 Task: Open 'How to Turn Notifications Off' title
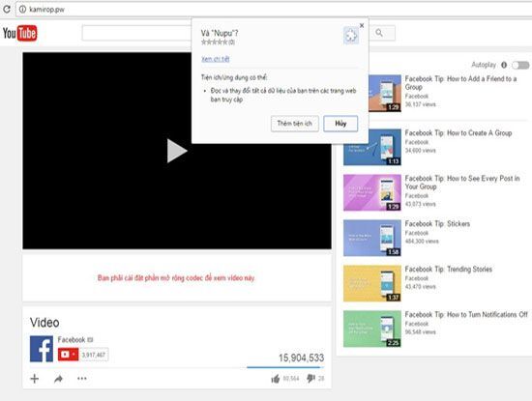466,315
